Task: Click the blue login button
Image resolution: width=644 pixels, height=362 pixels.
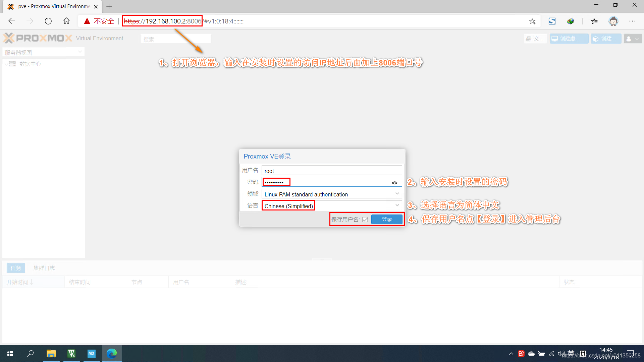Action: click(386, 219)
